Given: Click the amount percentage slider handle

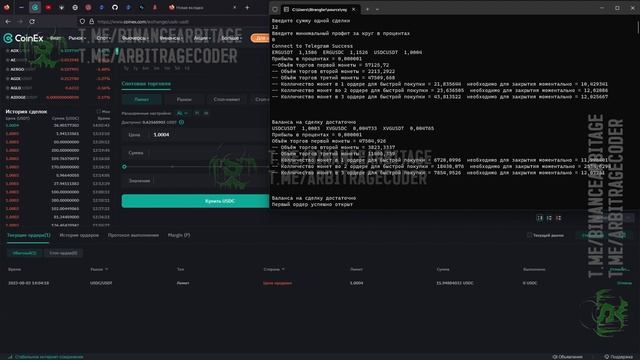Looking at the screenshot, I should [x=124, y=167].
